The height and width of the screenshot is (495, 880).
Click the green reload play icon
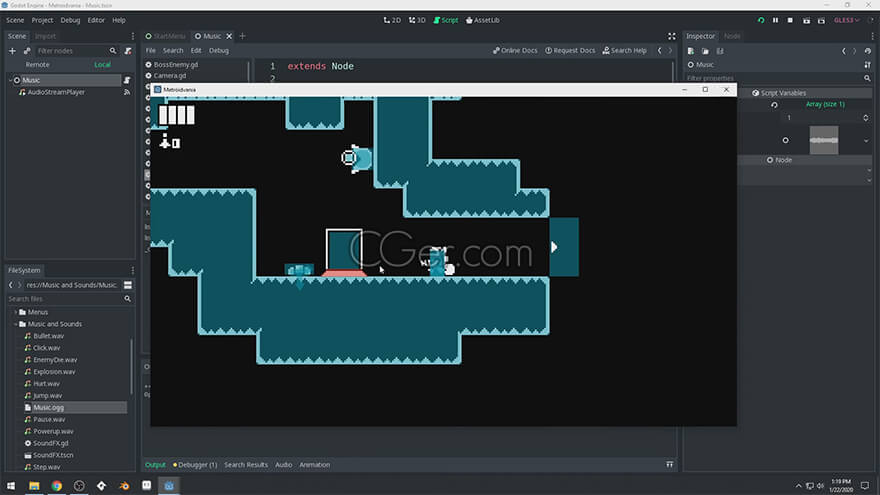(760, 20)
